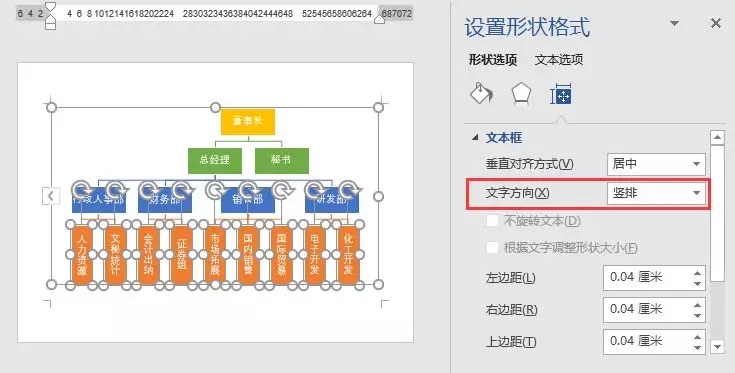
Task: Increase the 左边距 value with up arrow
Action: (698, 273)
